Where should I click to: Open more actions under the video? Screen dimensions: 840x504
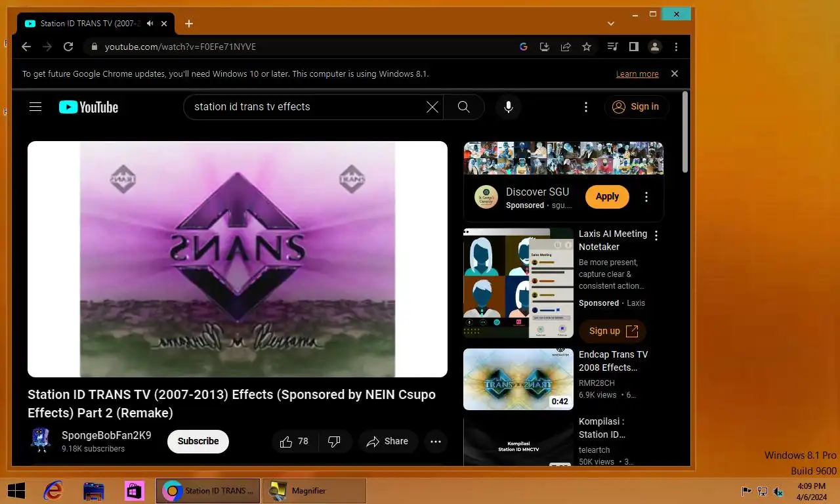pyautogui.click(x=436, y=442)
